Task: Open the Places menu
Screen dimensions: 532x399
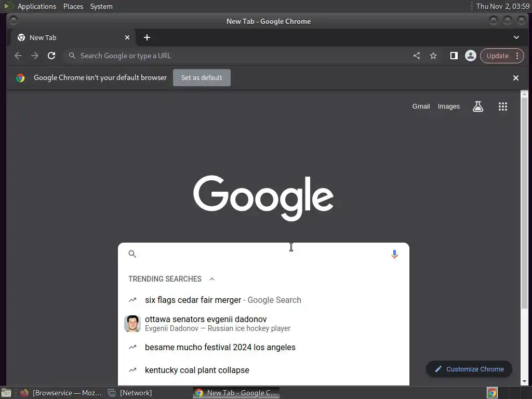Action: click(73, 6)
